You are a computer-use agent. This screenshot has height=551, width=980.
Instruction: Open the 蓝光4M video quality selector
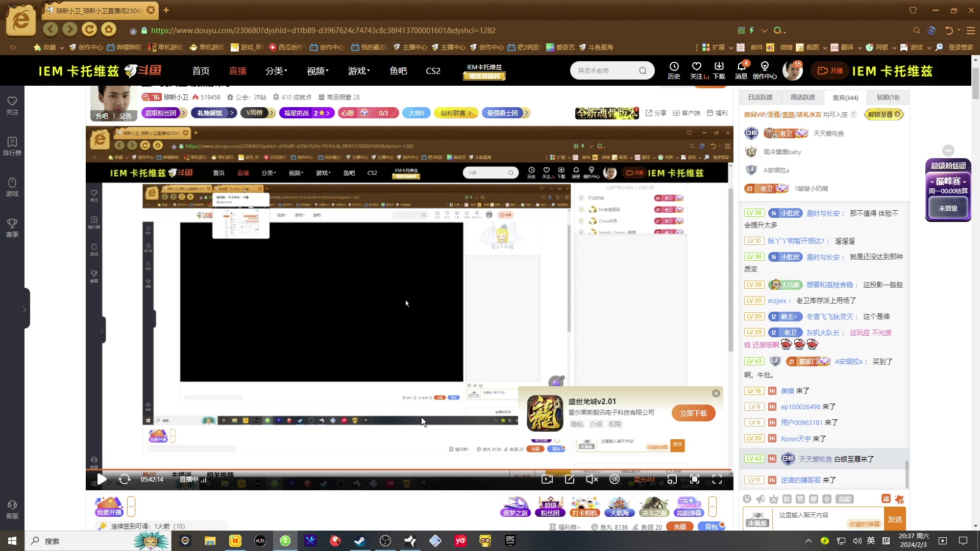(644, 479)
